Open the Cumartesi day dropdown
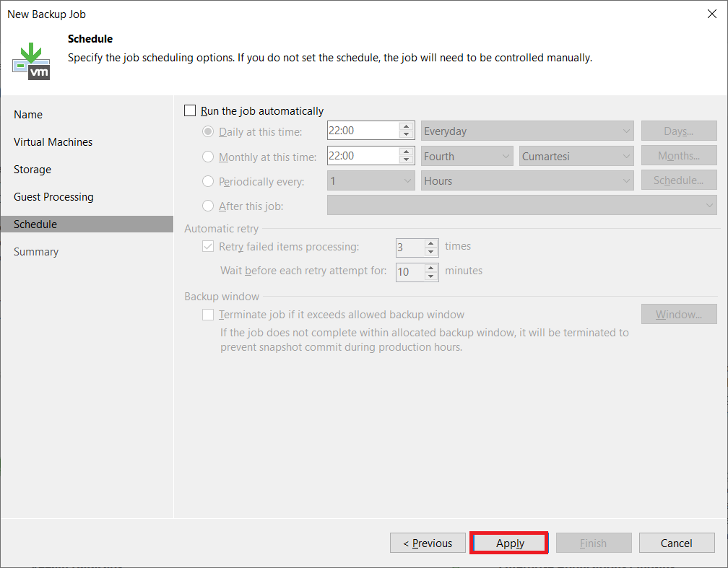This screenshot has height=568, width=728. pyautogui.click(x=576, y=156)
